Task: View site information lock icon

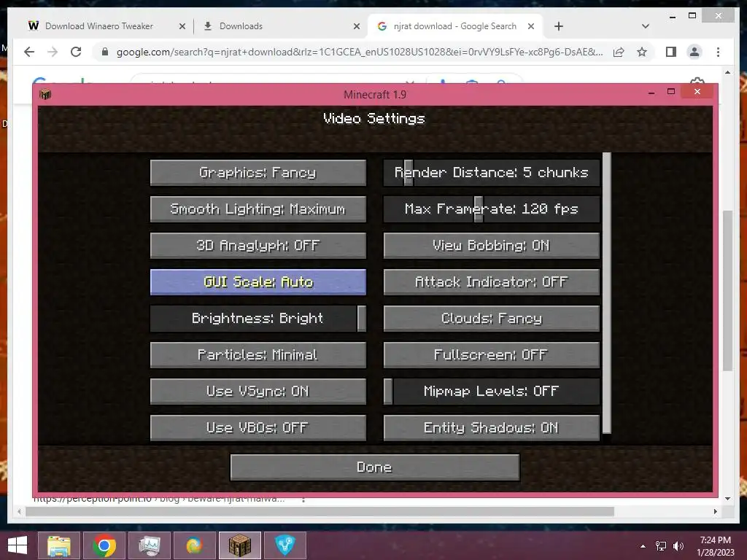Action: pos(105,52)
